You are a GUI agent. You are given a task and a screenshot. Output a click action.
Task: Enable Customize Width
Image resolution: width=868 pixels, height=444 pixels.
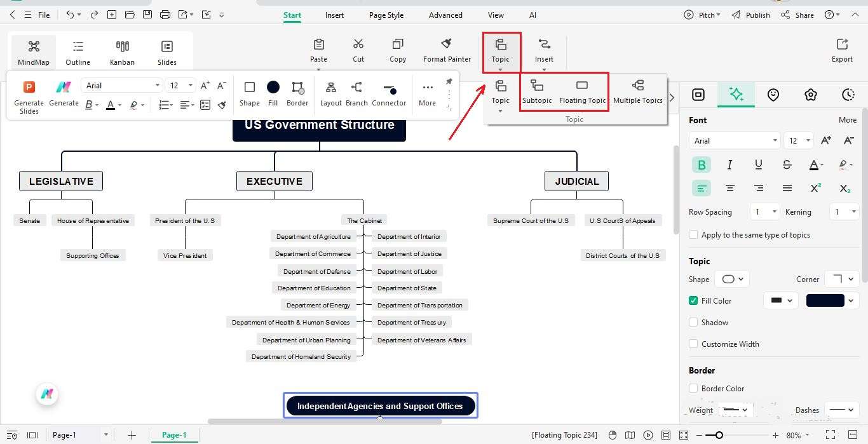693,344
